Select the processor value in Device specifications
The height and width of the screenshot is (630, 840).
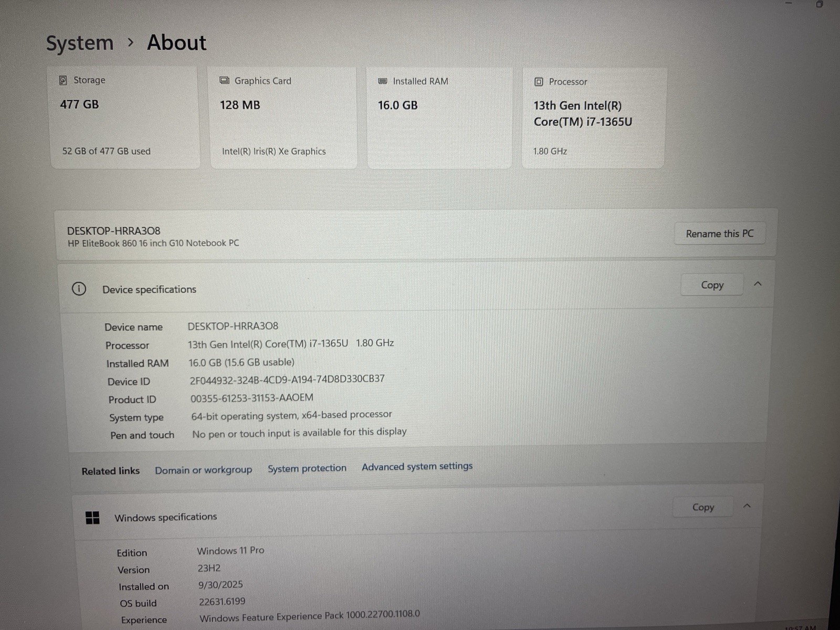291,343
